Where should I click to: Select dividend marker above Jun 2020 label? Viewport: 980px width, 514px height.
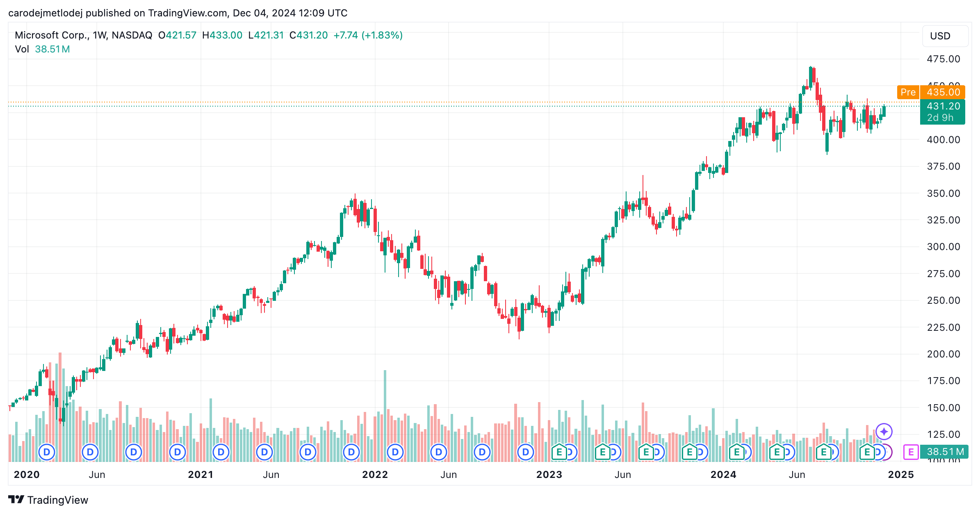[x=90, y=452]
